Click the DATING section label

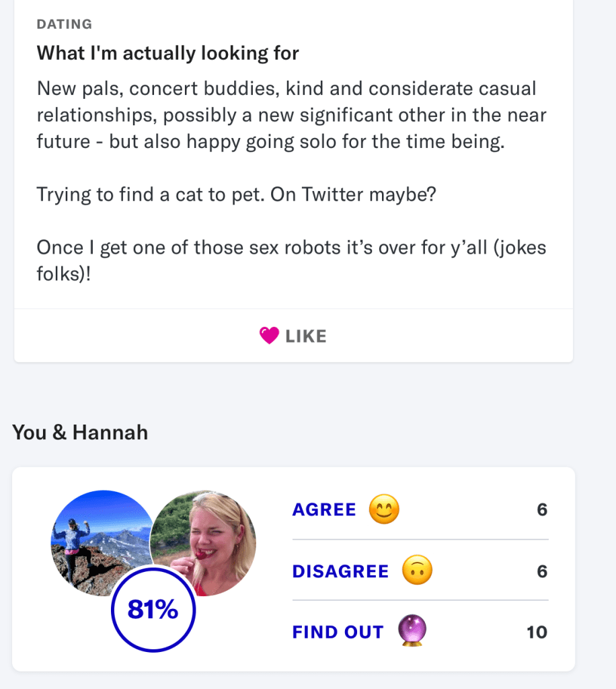click(x=65, y=25)
